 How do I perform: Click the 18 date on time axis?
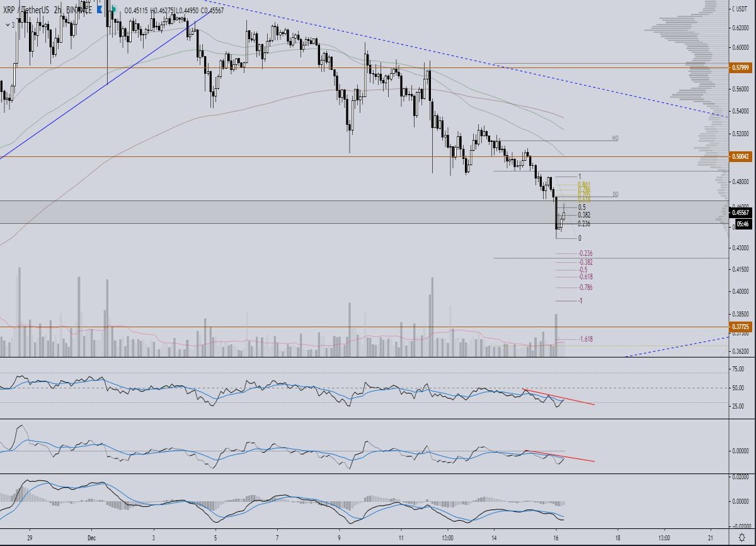tap(617, 538)
